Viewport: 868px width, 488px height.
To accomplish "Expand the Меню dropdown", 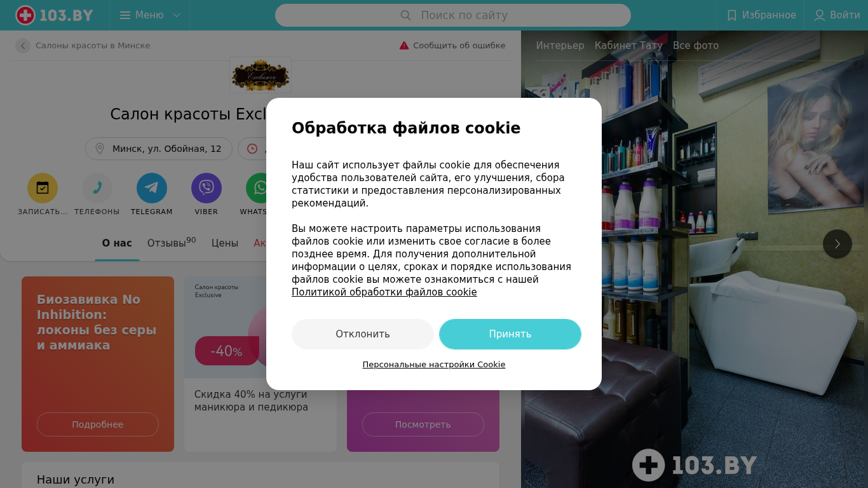I will 150,15.
